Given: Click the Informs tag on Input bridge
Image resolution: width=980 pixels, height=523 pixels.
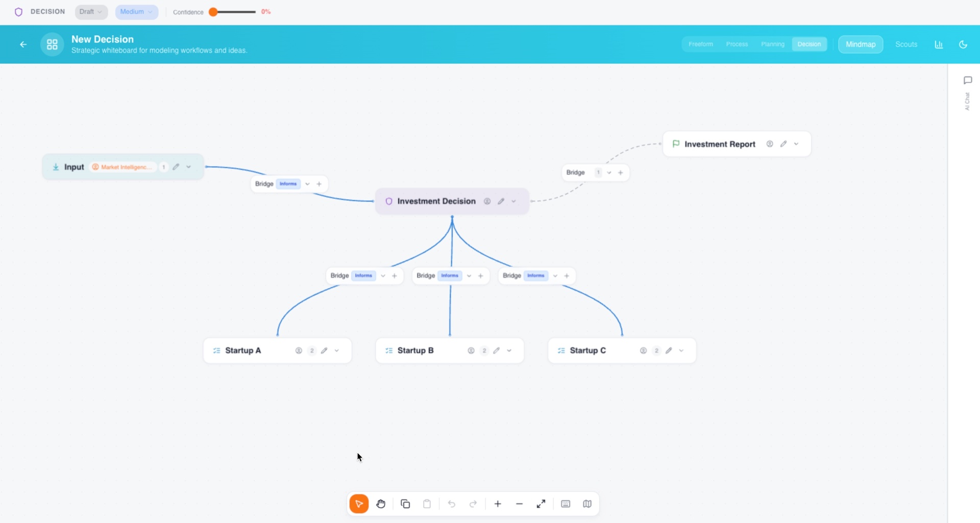Looking at the screenshot, I should click(x=288, y=184).
